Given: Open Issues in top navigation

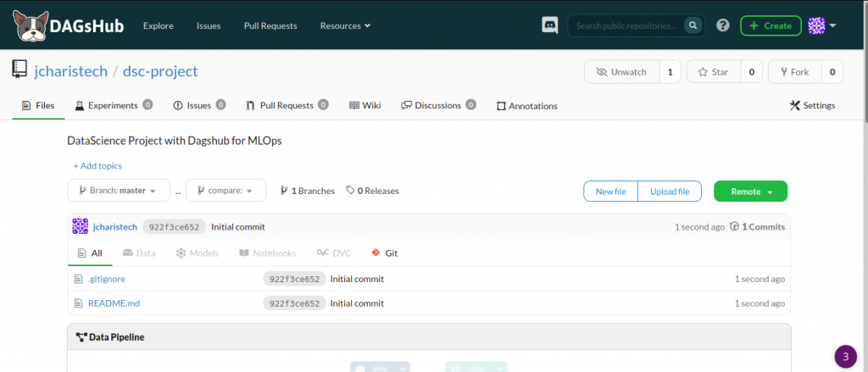Looking at the screenshot, I should pos(209,25).
